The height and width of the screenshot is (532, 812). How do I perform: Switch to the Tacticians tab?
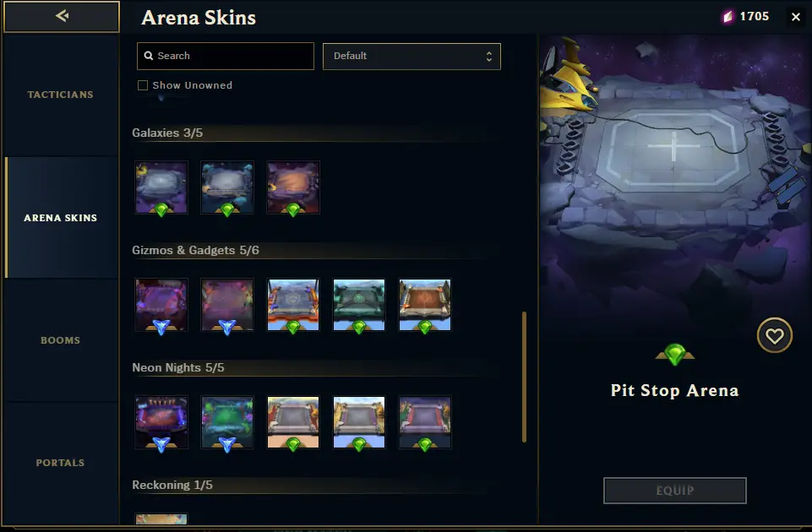coord(61,95)
